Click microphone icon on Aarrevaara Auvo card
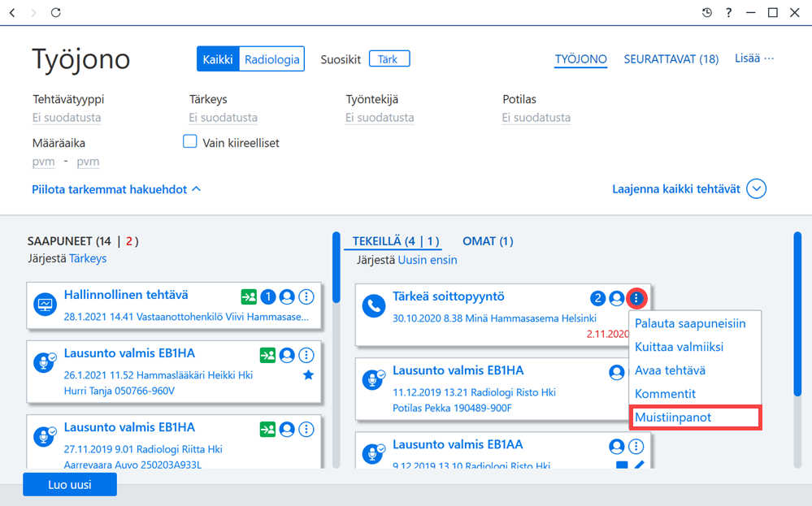 (45, 436)
